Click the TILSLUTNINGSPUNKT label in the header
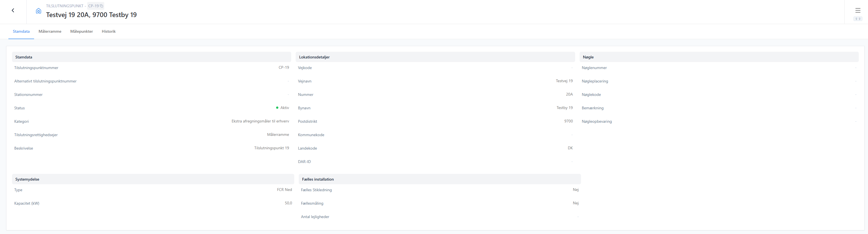 tap(65, 6)
